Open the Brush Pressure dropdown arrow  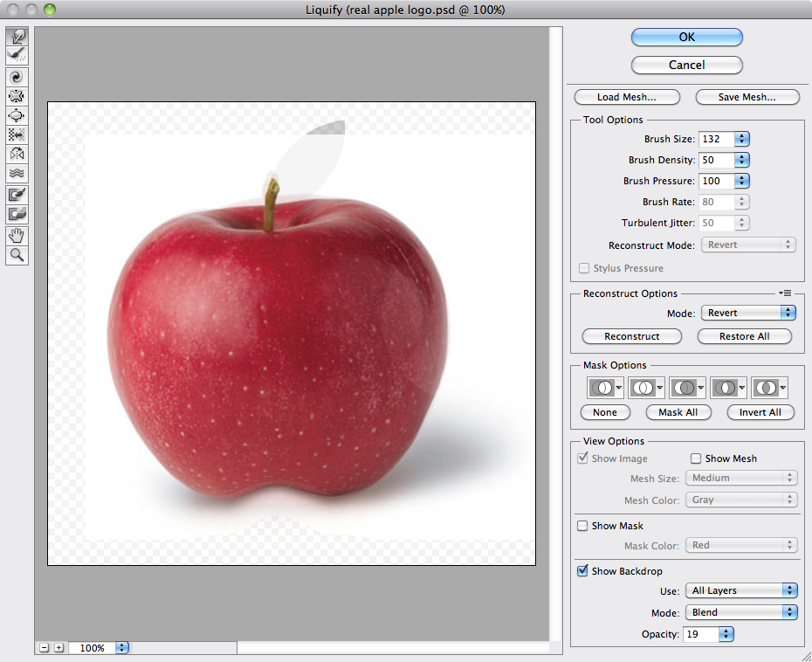[741, 181]
